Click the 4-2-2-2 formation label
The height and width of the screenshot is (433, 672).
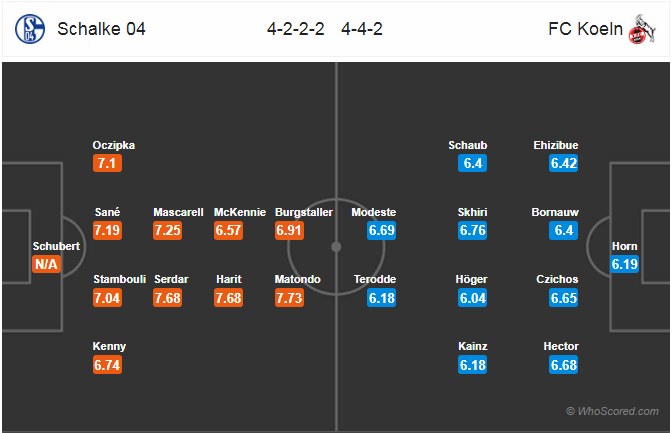(296, 29)
